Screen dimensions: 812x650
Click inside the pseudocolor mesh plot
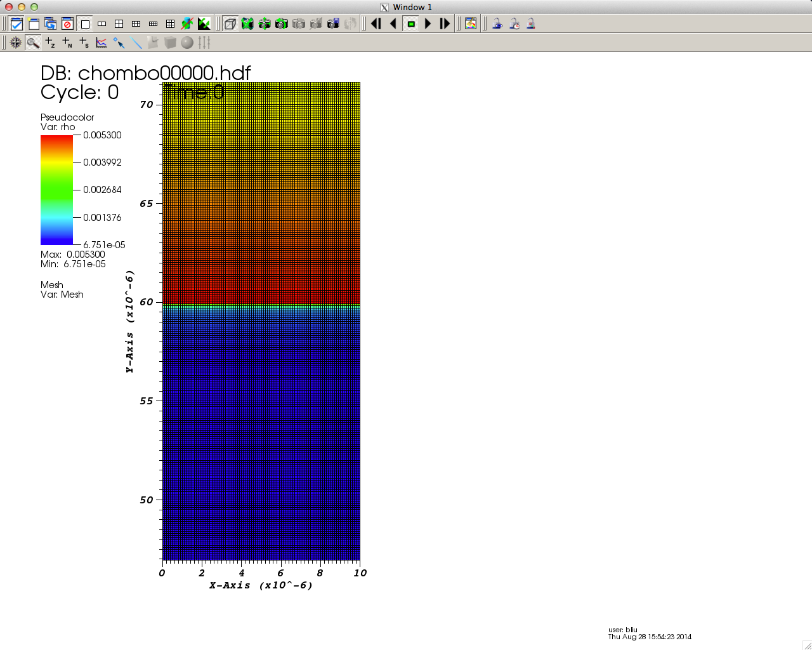click(x=261, y=321)
